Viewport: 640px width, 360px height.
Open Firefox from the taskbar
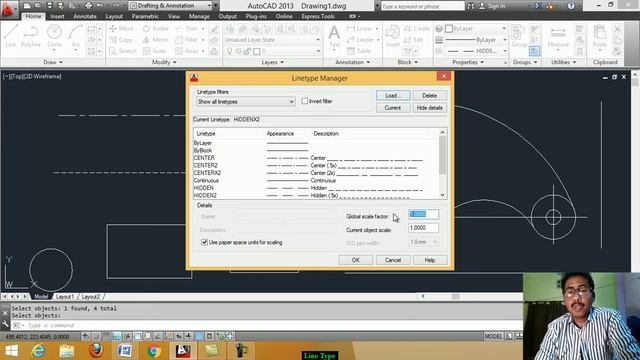point(96,351)
